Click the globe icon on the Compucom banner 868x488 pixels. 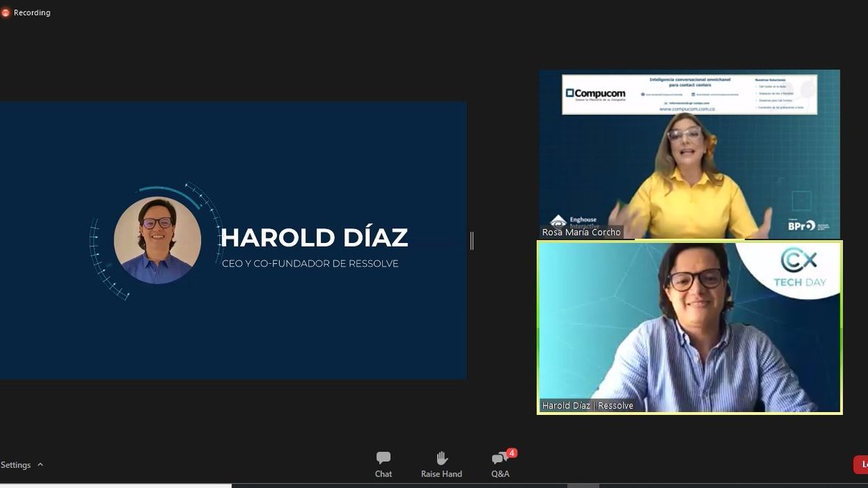tap(642, 94)
